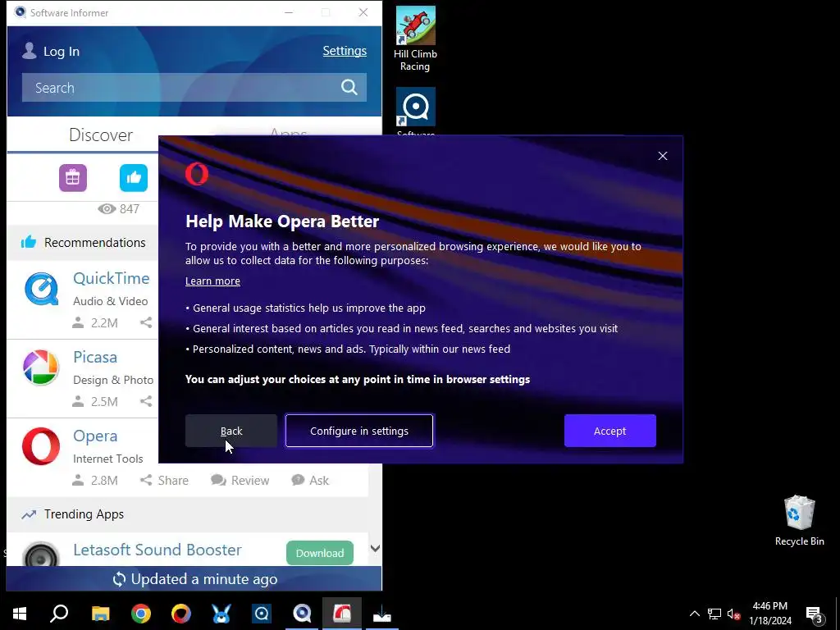Open the QuickTime app icon
Viewport: 840px width, 630px height.
(x=41, y=289)
